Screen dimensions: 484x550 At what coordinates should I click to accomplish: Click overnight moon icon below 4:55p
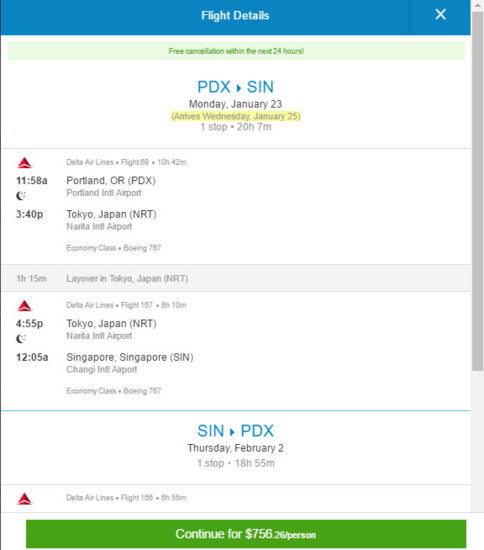click(21, 338)
